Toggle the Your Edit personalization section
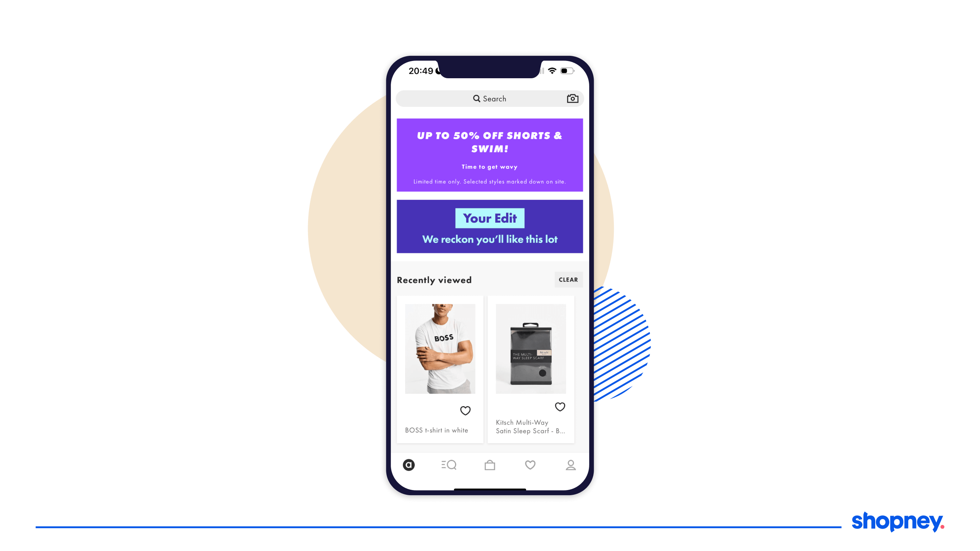980x551 pixels. (x=490, y=227)
